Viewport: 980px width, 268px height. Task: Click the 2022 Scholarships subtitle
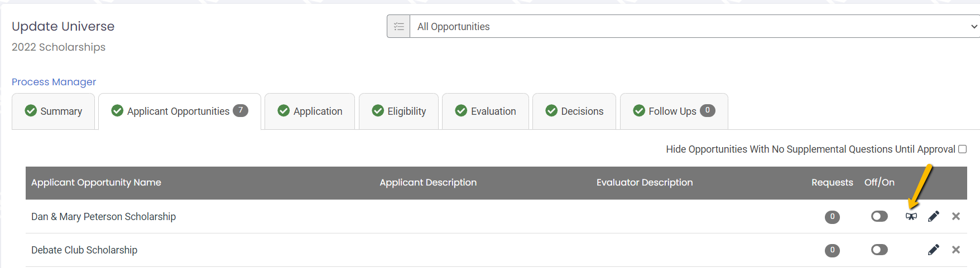pyautogui.click(x=59, y=47)
